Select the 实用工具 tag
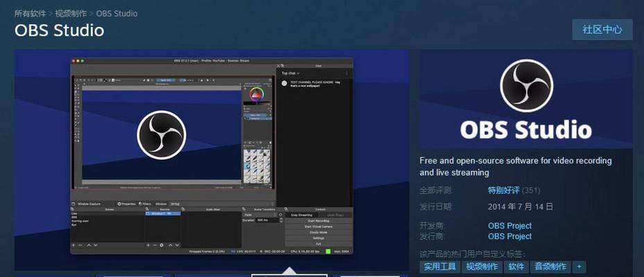644x277 pixels. coord(440,267)
